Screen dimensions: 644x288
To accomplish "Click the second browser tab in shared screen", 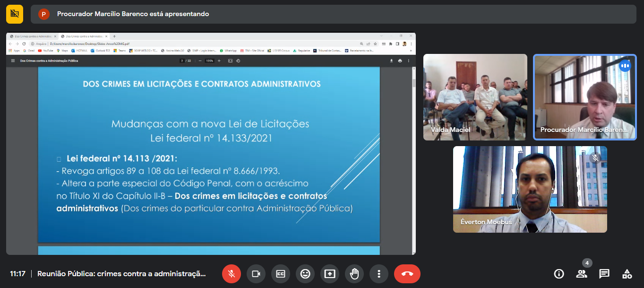I will click(x=84, y=36).
